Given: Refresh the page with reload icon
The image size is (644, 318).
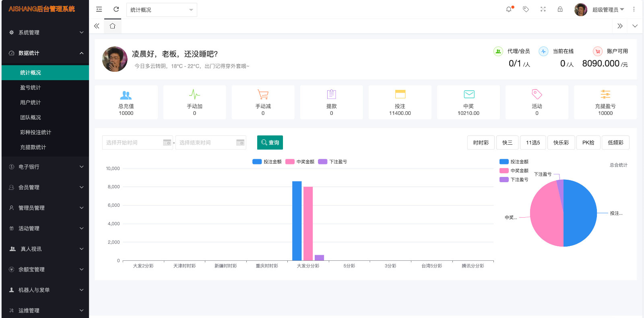Looking at the screenshot, I should coord(116,9).
